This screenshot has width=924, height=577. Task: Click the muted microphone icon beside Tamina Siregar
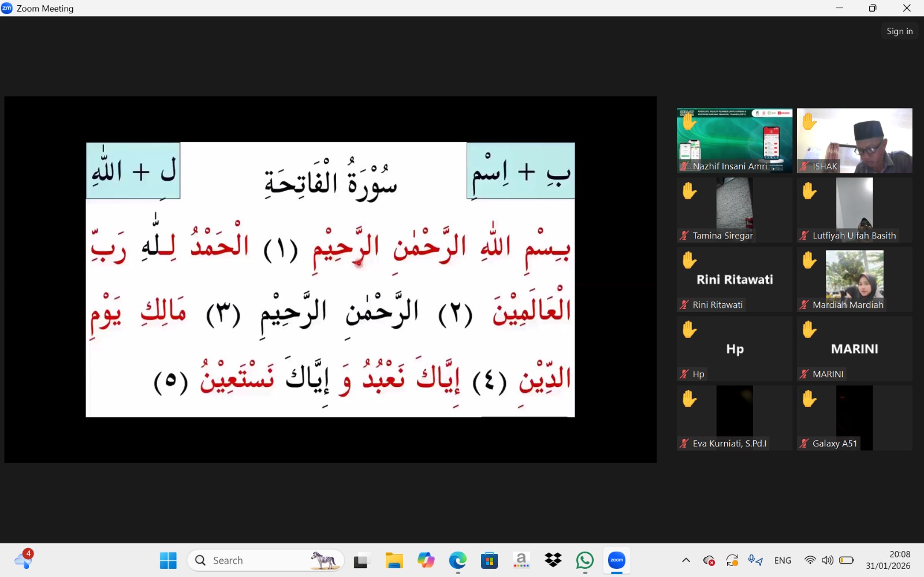click(x=684, y=236)
